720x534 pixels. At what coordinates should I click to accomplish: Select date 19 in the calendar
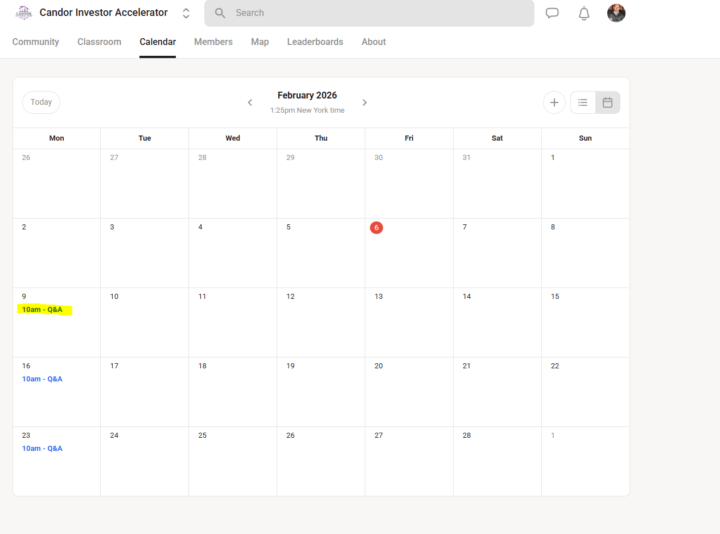pos(290,366)
